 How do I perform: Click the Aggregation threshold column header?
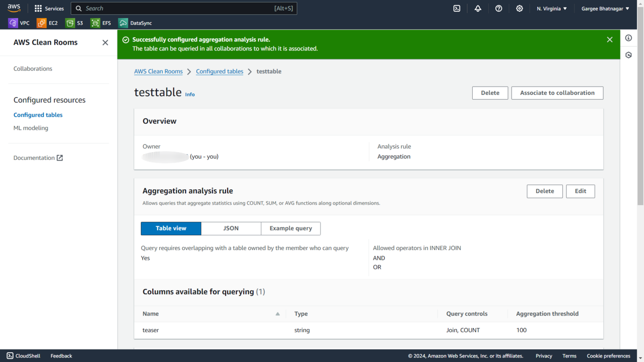click(547, 314)
